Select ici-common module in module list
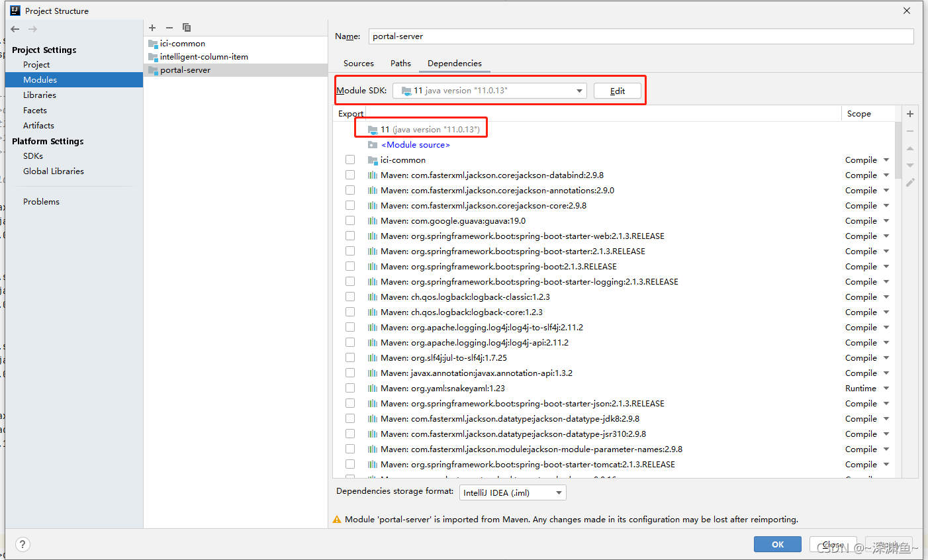 point(236,44)
